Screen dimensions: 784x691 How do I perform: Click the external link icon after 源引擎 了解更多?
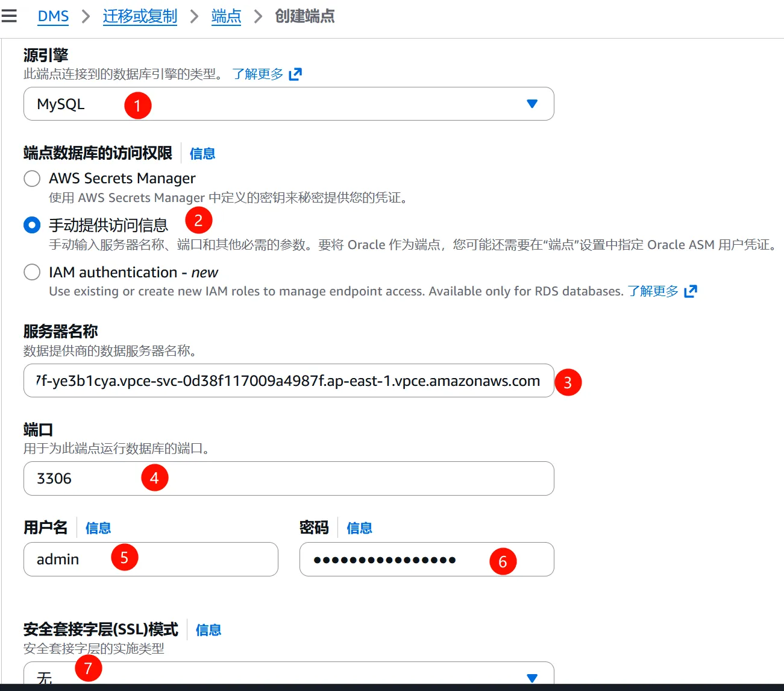pyautogui.click(x=295, y=74)
